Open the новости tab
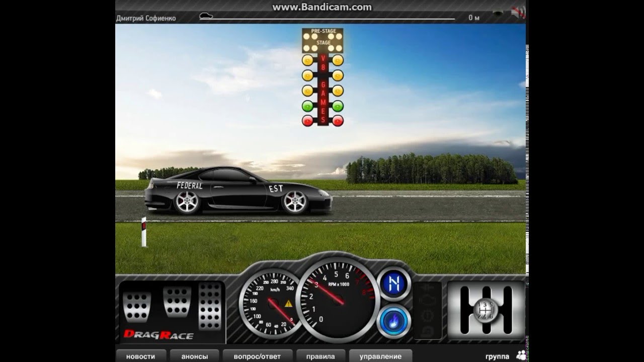 click(x=140, y=356)
